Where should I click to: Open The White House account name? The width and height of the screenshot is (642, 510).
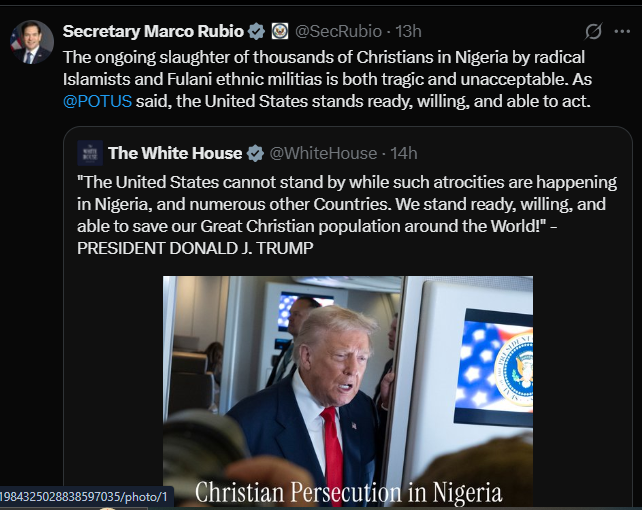(x=175, y=153)
